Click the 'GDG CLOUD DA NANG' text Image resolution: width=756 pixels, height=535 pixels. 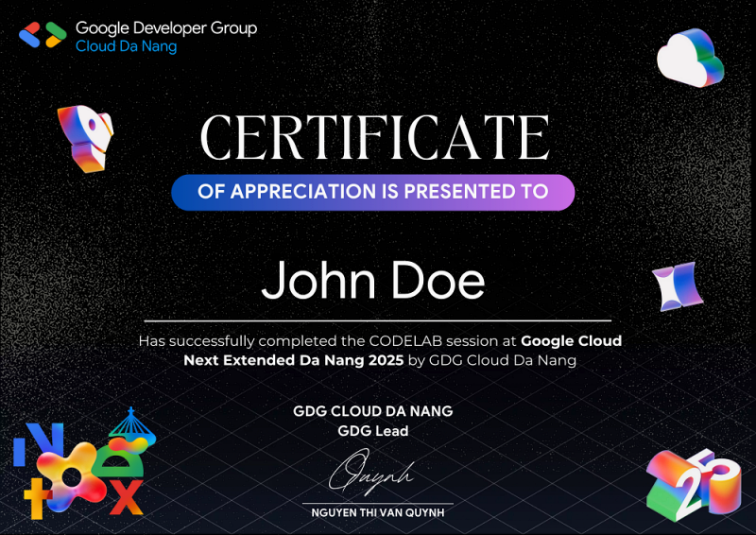coord(372,411)
